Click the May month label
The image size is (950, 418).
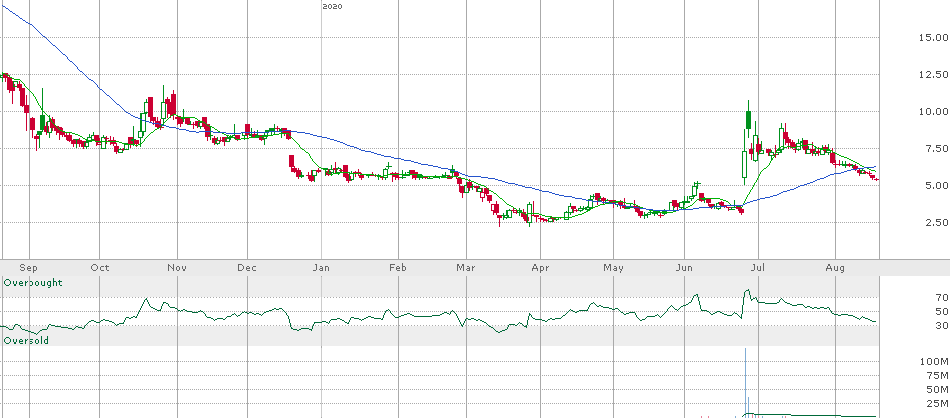(x=614, y=268)
